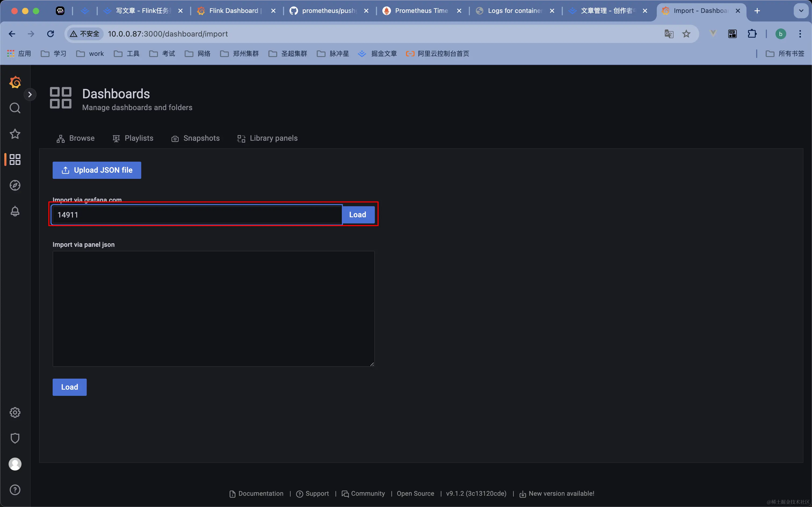The width and height of the screenshot is (812, 507).
Task: Switch to the Library panels tab
Action: [x=267, y=138]
